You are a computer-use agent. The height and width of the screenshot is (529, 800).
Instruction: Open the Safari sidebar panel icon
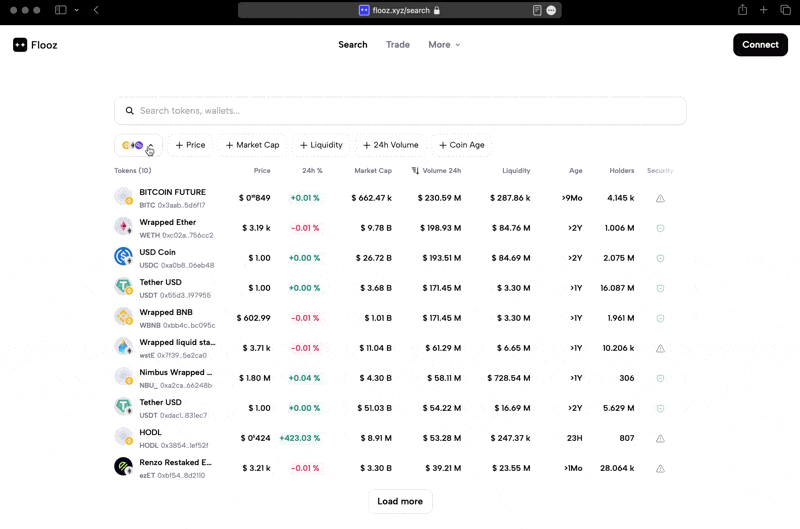[61, 10]
